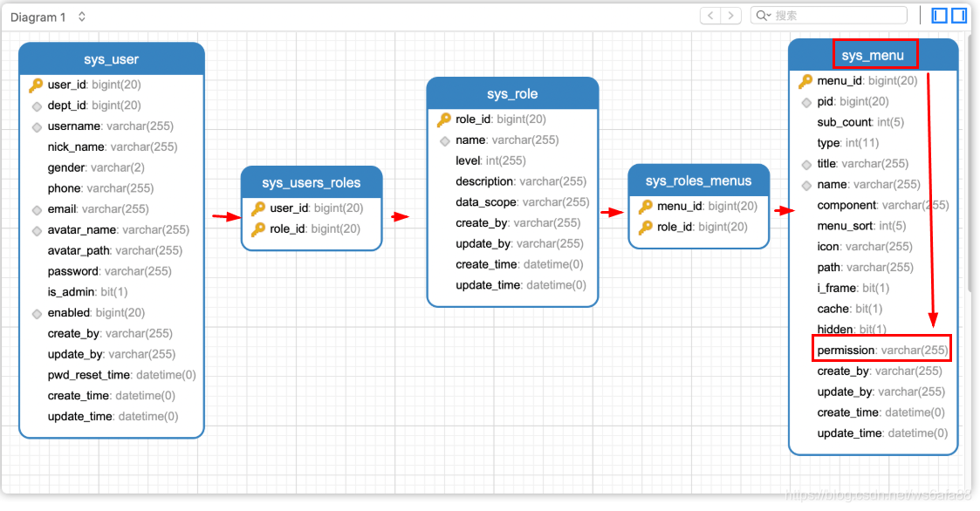This screenshot has width=980, height=511.
Task: Select the nick_name field in sys_user
Action: click(113, 146)
